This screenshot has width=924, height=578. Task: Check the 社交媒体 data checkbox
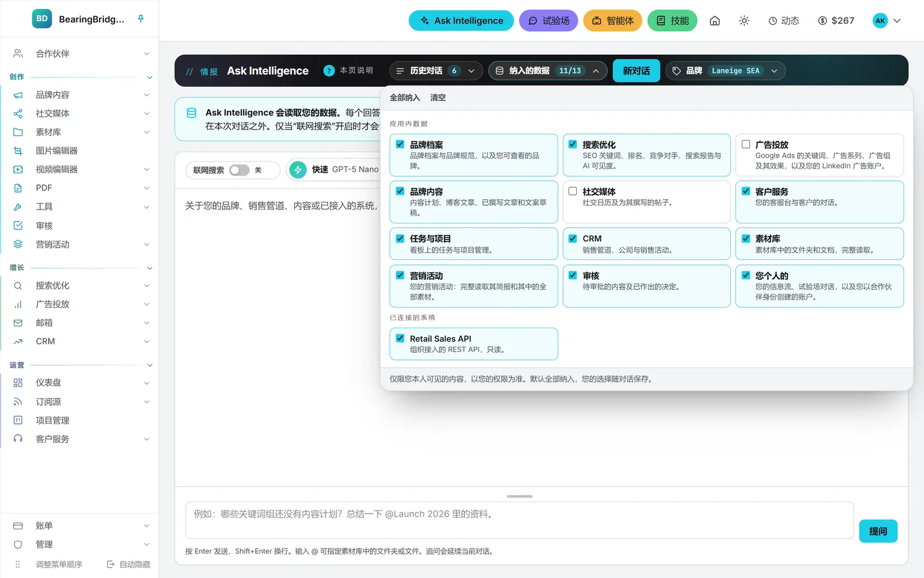tap(573, 191)
